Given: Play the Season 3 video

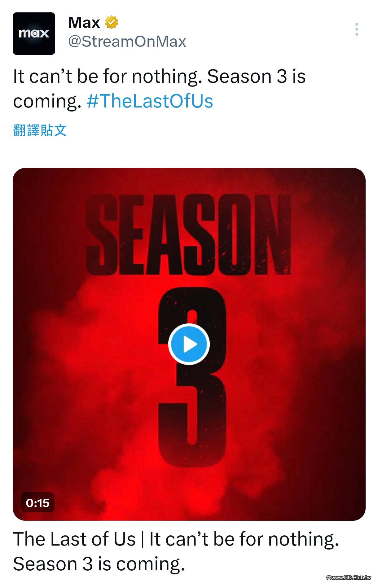Looking at the screenshot, I should point(189,344).
